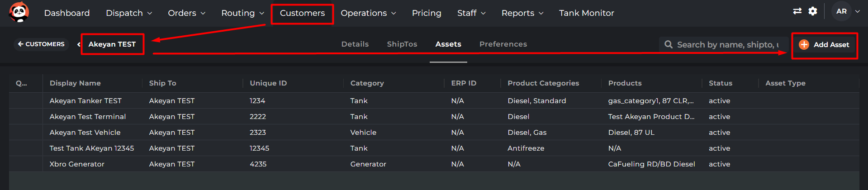Switch to the ShipTos tab
The width and height of the screenshot is (868, 190).
tap(402, 44)
